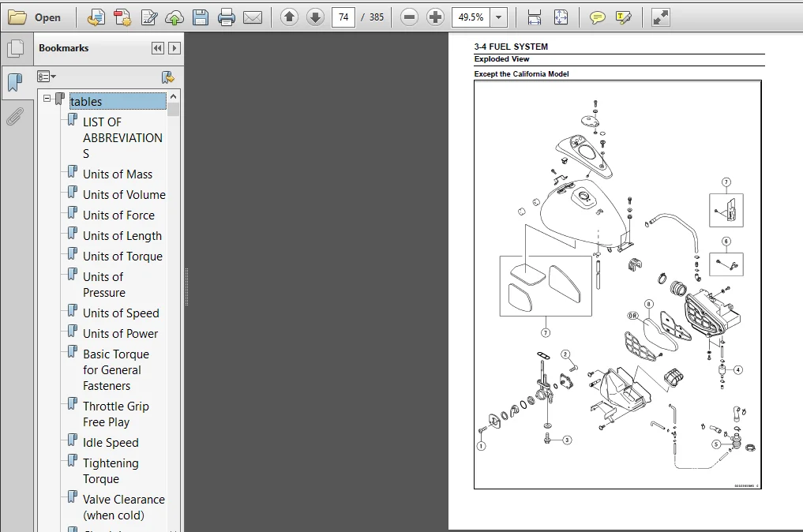Open the Attachments paperclip panel

pos(15,117)
